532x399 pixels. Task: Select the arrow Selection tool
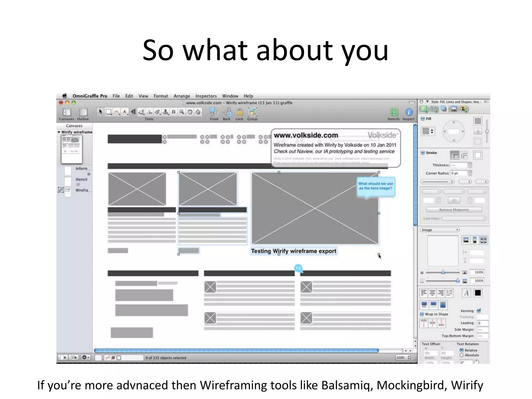101,112
